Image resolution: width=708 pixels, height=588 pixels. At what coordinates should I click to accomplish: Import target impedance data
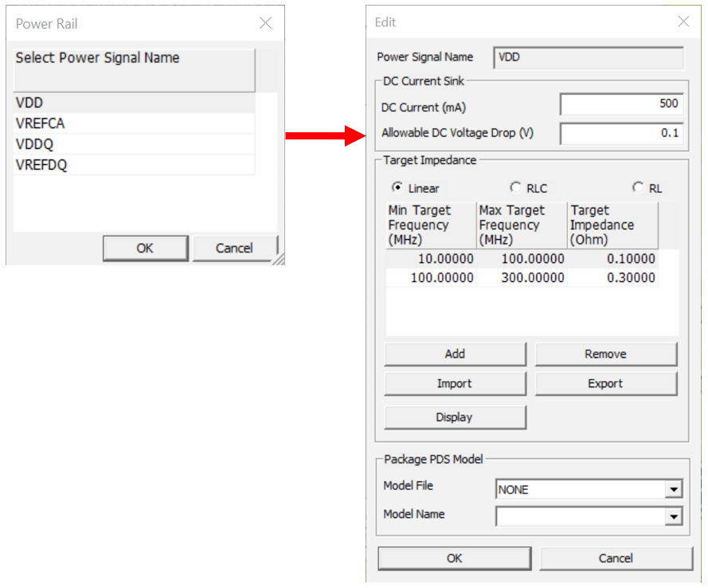point(455,383)
